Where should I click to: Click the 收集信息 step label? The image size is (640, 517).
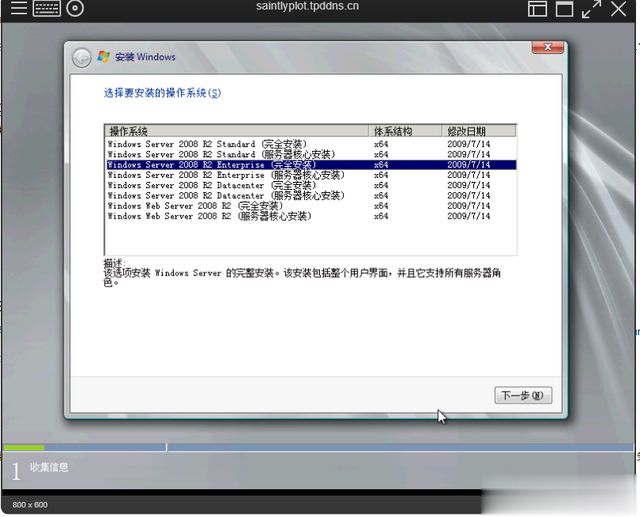[x=49, y=467]
